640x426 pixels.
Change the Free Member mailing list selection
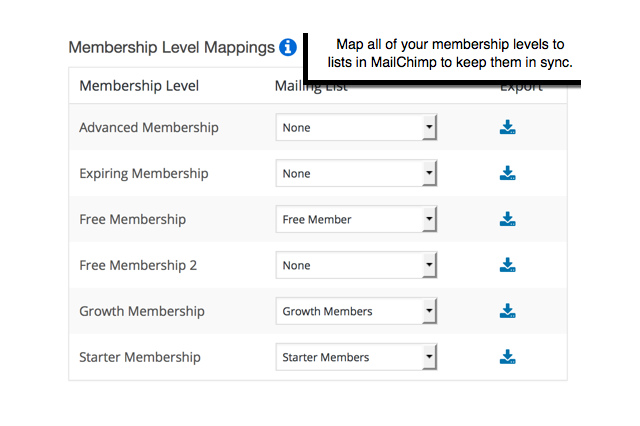point(356,220)
